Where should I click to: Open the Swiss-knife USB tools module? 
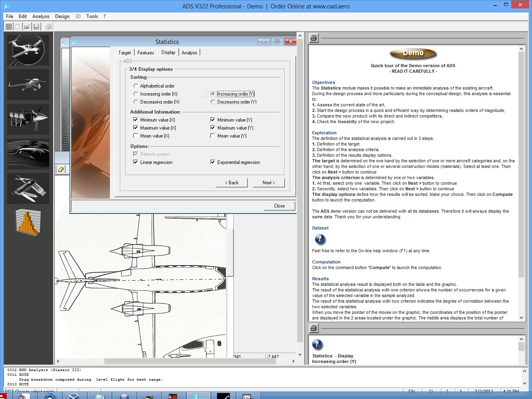coord(28,189)
